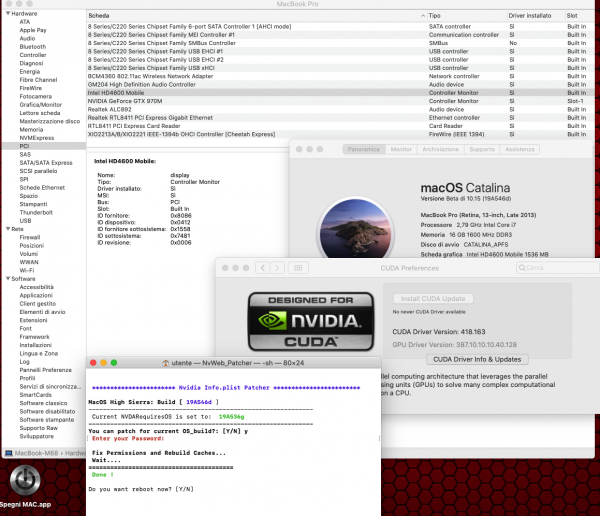This screenshot has height=516, width=600.
Task: Switch to the Assistenza tab
Action: [x=520, y=149]
